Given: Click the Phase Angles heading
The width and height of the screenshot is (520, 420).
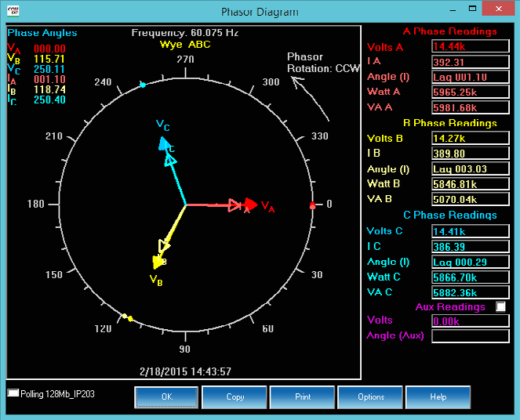Looking at the screenshot, I should (x=42, y=33).
